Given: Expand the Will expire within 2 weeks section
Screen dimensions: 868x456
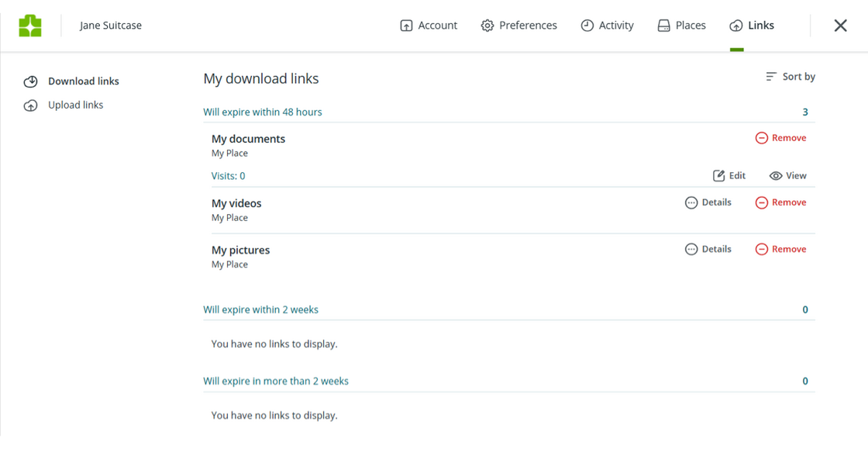Looking at the screenshot, I should [x=260, y=309].
